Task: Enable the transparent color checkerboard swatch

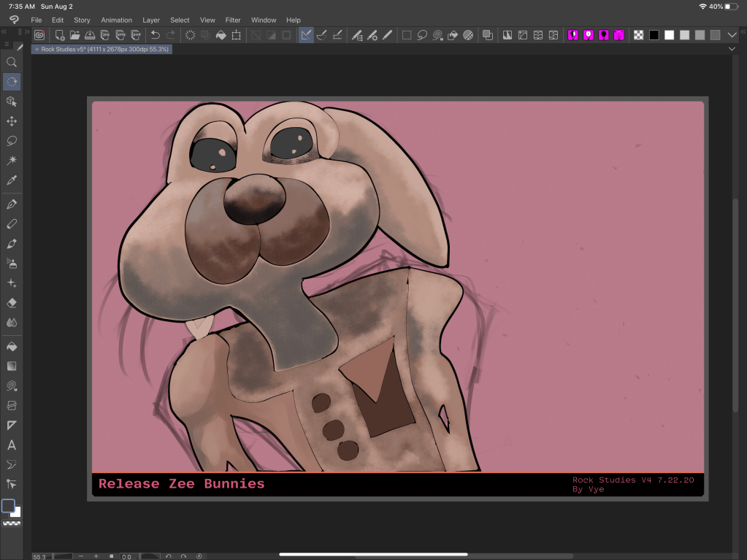Action: (638, 34)
